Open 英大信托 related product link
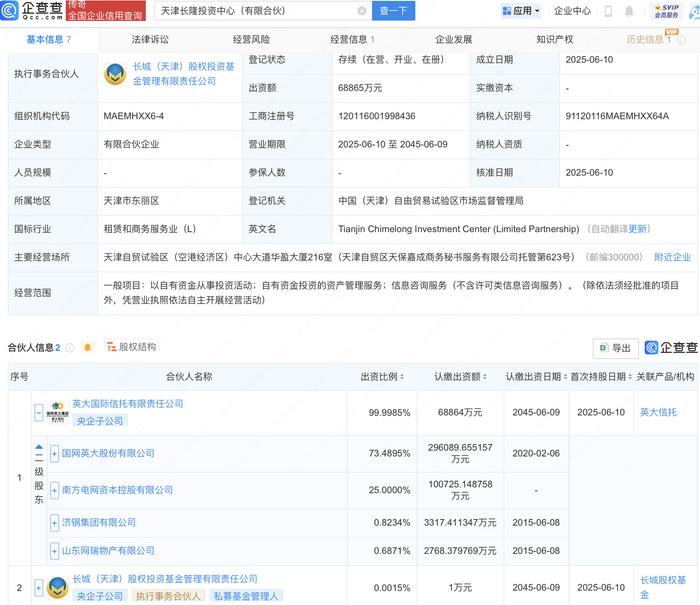Screen dimensions: 700x605 click(658, 413)
